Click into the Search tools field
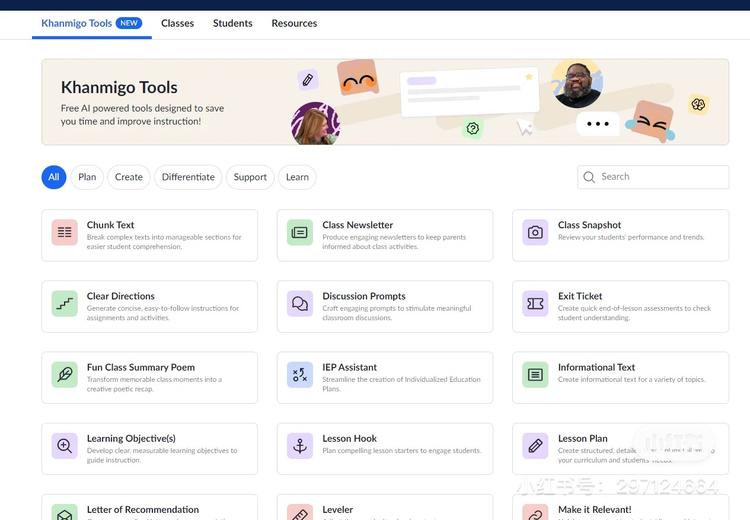Screen dimensions: 750x520 653,177
